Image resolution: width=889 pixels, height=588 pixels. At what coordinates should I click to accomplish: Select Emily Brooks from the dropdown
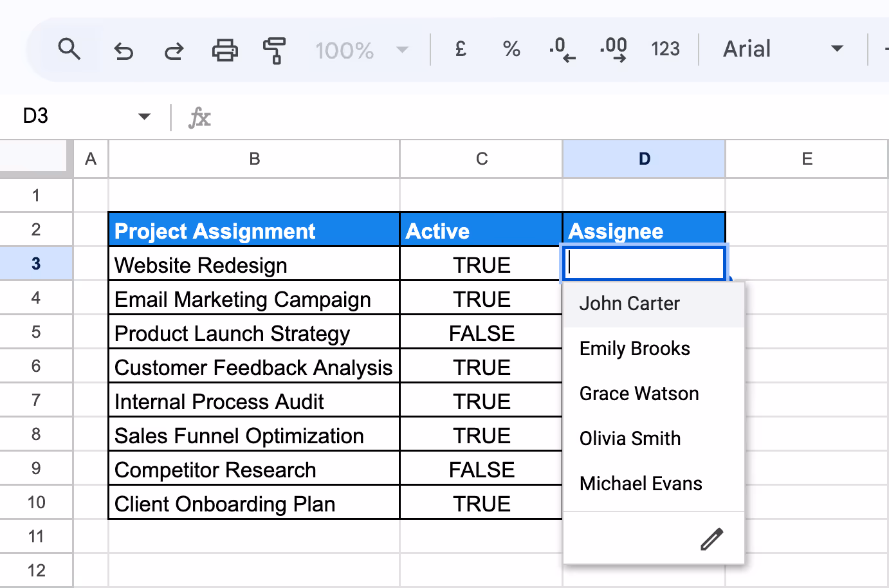pos(634,348)
